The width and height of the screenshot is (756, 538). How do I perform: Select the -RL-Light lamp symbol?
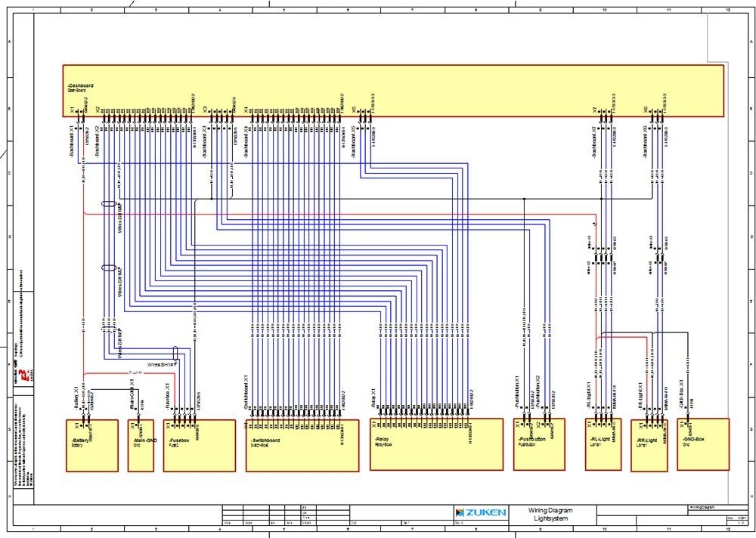[601, 446]
